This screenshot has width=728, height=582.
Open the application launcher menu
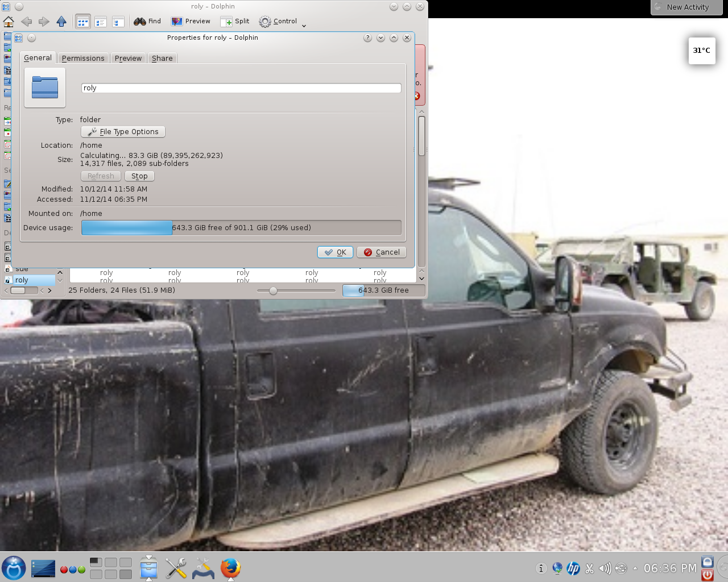[x=14, y=568]
